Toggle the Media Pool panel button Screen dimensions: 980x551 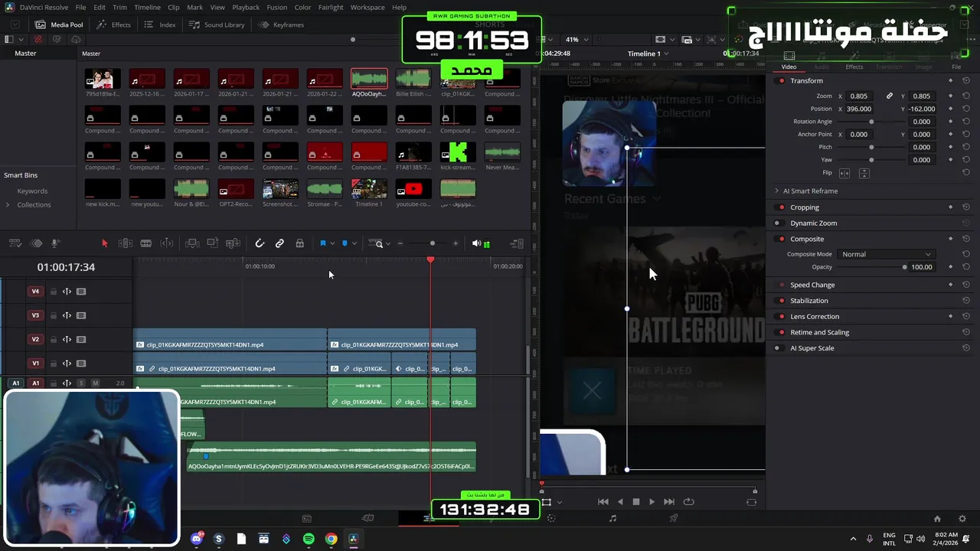(59, 24)
